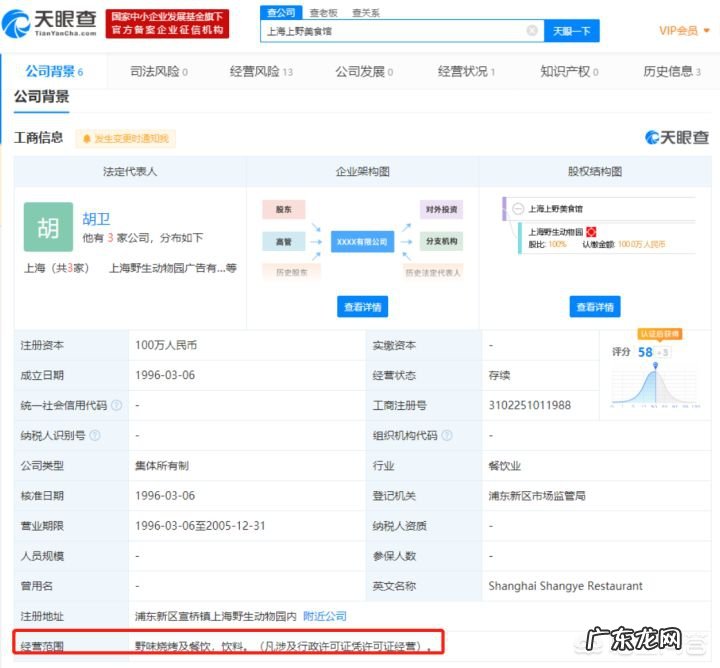This screenshot has height=668, width=720.
Task: Select registered capital 100万人民币
Action: point(166,345)
